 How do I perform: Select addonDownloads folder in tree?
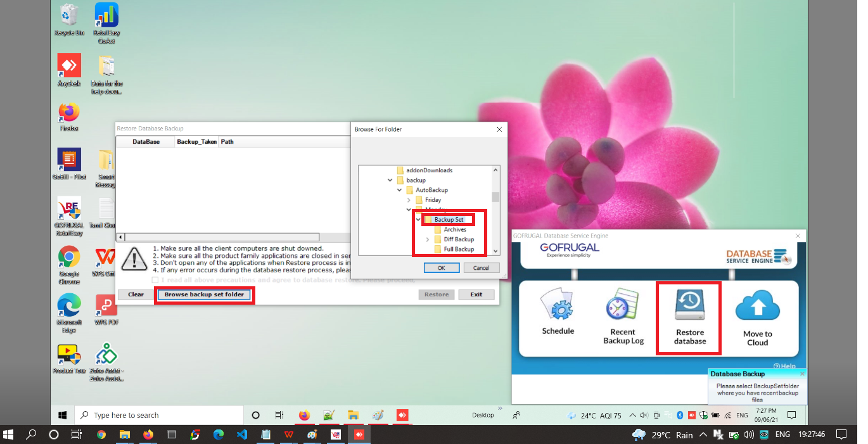point(429,170)
